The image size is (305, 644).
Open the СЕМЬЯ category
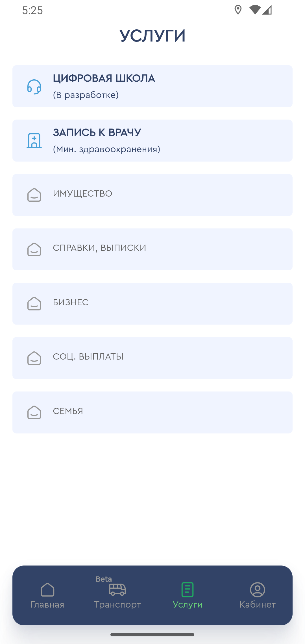point(152,412)
